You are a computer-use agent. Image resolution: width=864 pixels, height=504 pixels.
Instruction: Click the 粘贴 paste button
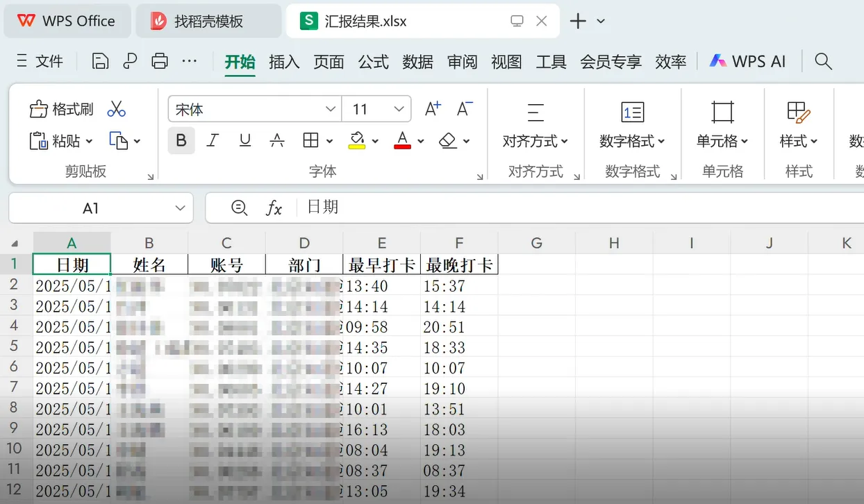(x=55, y=141)
